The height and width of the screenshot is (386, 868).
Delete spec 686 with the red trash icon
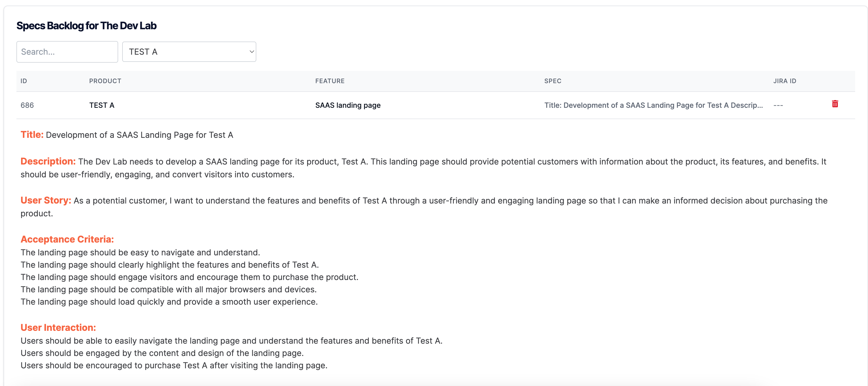click(835, 104)
